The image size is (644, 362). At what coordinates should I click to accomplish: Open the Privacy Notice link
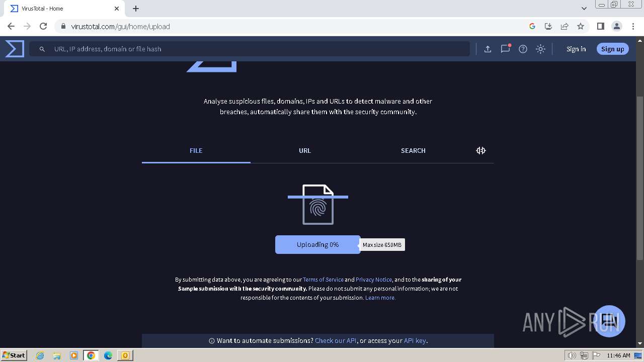coord(373,280)
